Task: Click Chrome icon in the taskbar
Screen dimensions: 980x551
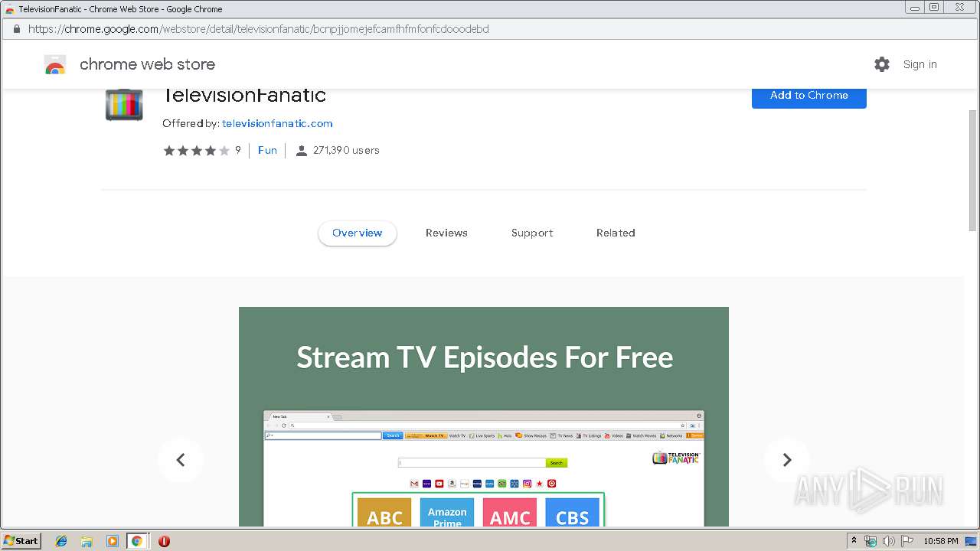Action: point(137,541)
